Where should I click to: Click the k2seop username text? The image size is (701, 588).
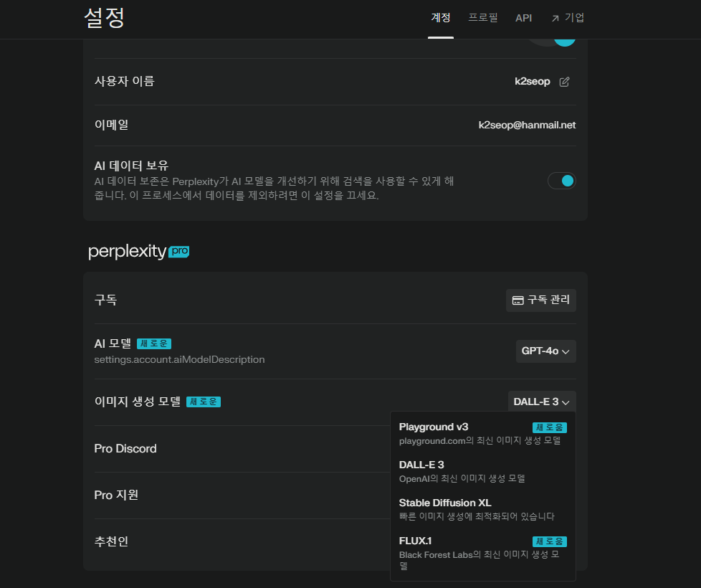click(x=532, y=81)
